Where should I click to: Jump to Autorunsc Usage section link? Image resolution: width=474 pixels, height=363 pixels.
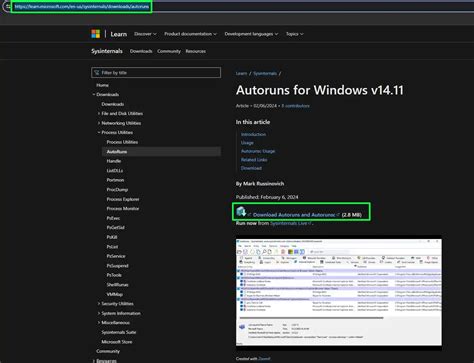[x=258, y=151]
